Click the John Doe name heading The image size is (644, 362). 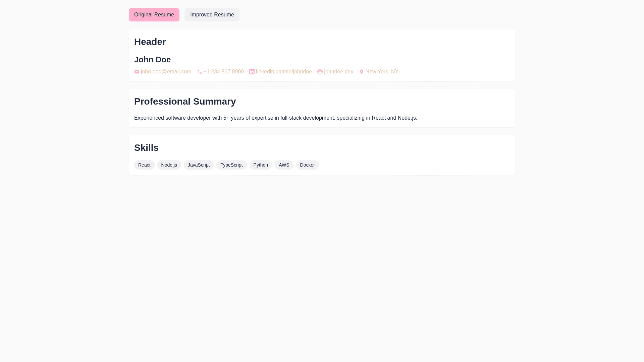152,60
